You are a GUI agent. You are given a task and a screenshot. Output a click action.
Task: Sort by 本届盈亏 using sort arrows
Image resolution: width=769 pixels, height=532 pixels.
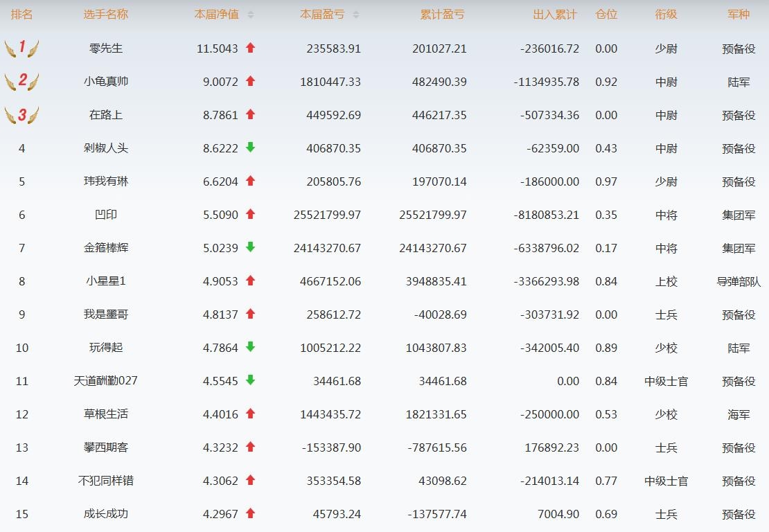pyautogui.click(x=356, y=15)
